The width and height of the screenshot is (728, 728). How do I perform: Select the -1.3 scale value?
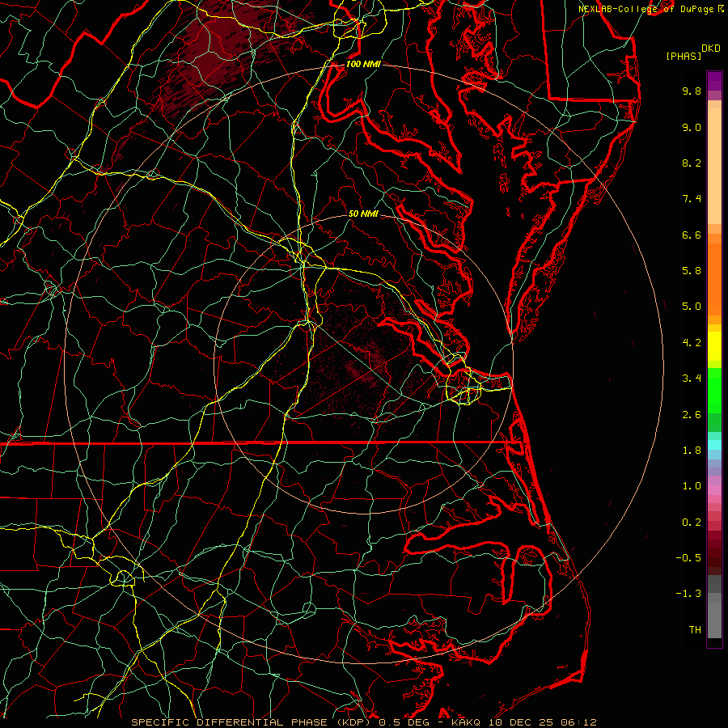[x=688, y=594]
